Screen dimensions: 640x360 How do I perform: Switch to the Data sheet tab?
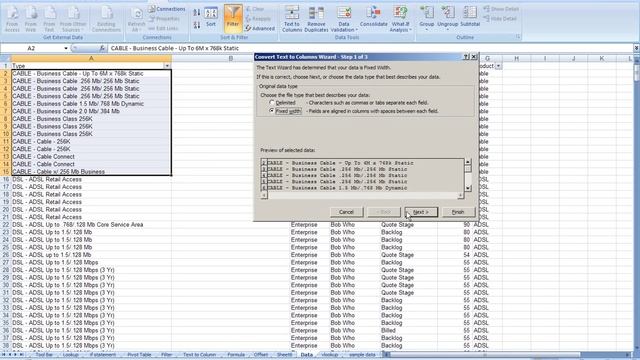(x=307, y=355)
